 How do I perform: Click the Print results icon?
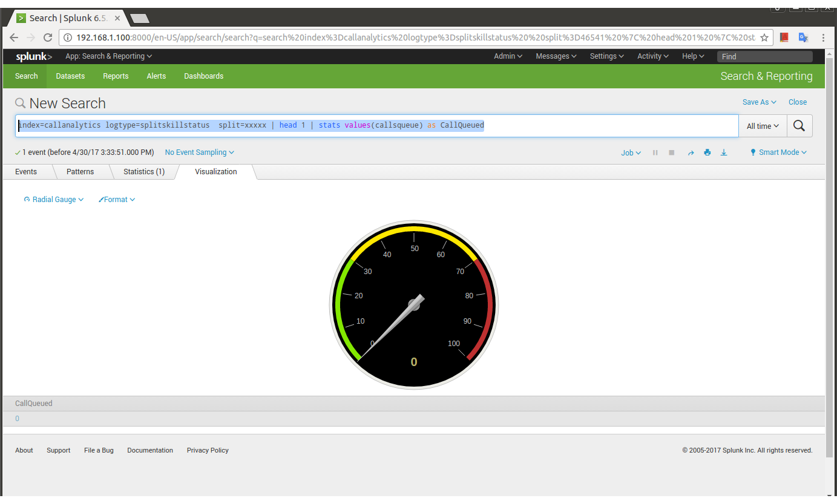pos(707,153)
